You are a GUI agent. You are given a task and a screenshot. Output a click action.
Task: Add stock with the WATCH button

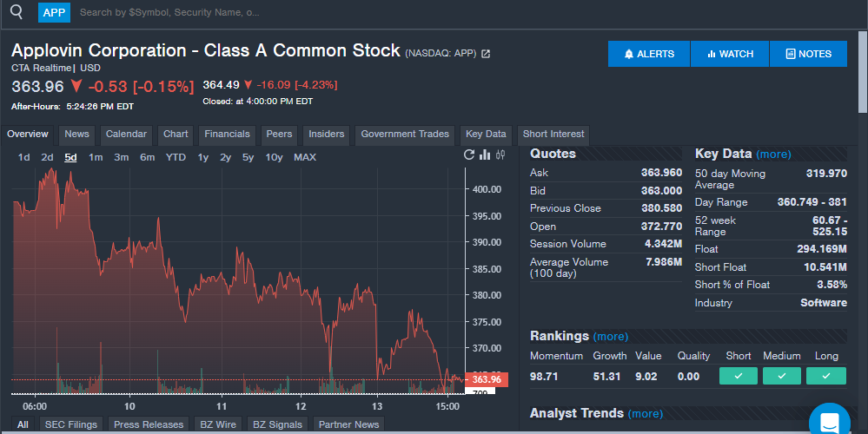(x=730, y=54)
